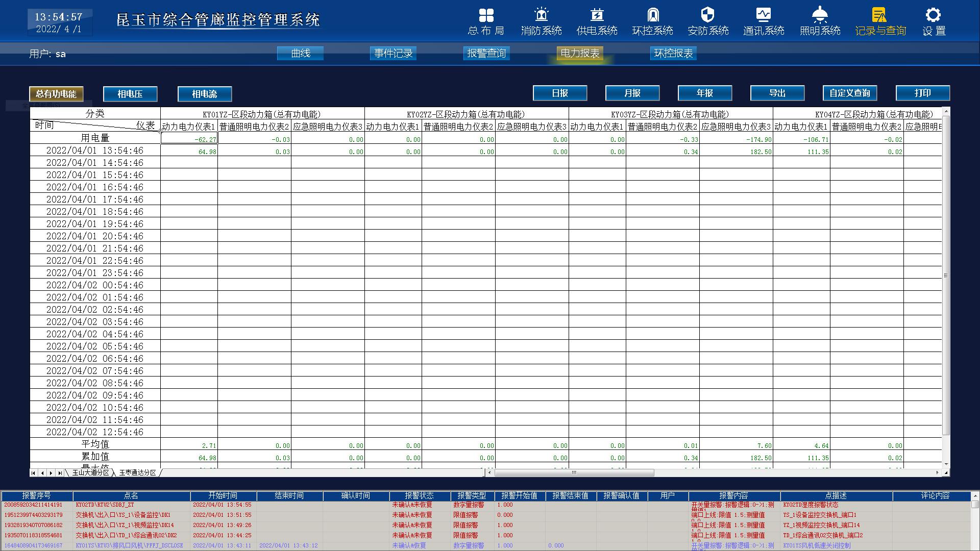Open the 环控系统 environment control icon
The width and height of the screenshot is (980, 551).
coord(652,15)
